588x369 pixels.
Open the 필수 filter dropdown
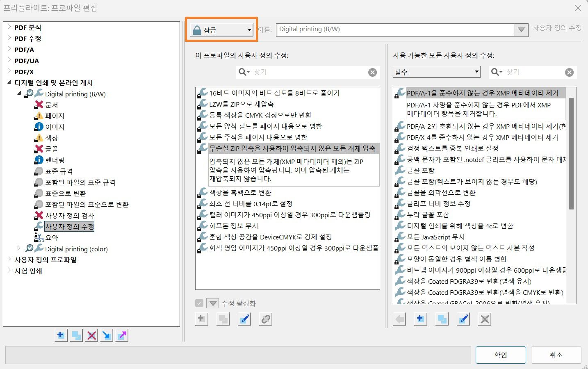476,72
